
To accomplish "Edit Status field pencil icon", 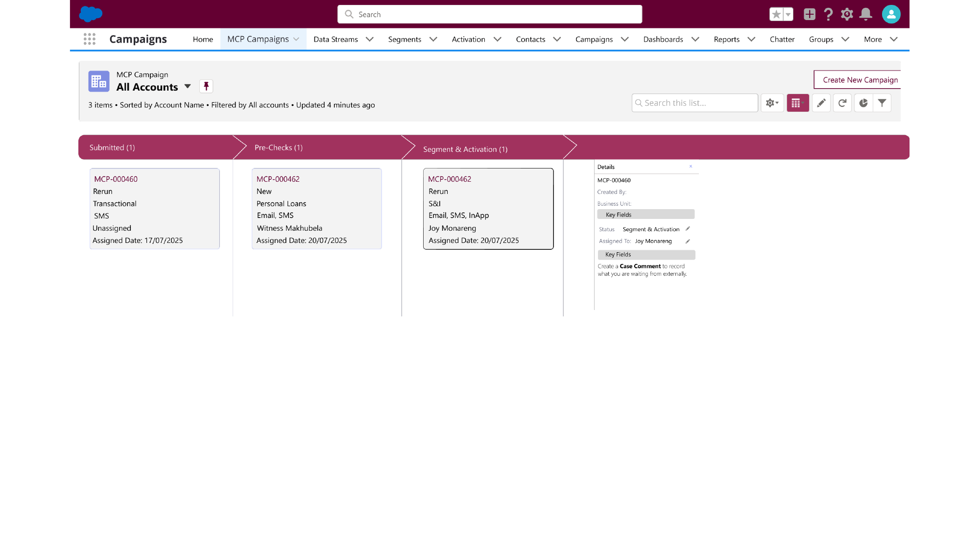I will 688,229.
